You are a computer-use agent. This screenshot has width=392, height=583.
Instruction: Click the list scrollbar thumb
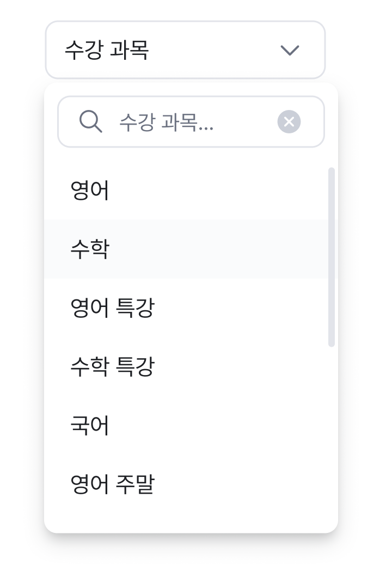[x=332, y=257]
